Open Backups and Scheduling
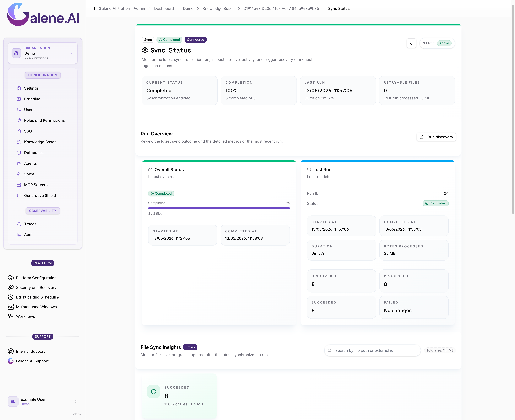Image resolution: width=515 pixels, height=420 pixels. pyautogui.click(x=38, y=297)
